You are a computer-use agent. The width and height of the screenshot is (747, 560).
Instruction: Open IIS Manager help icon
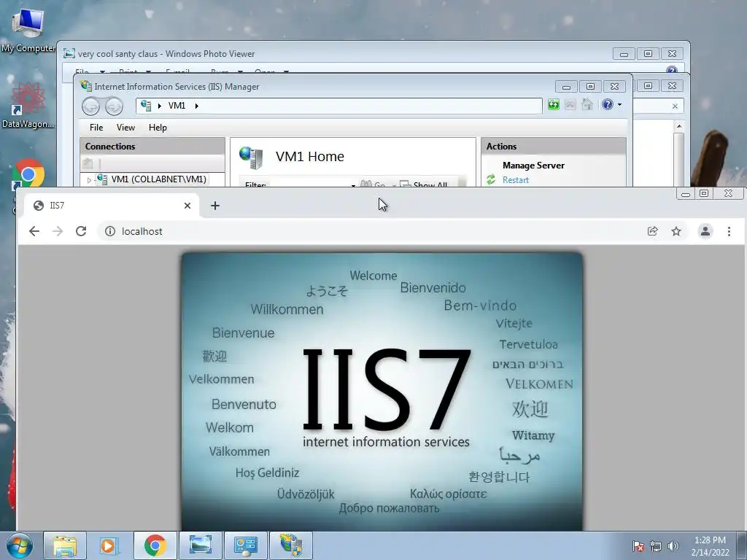(x=607, y=104)
